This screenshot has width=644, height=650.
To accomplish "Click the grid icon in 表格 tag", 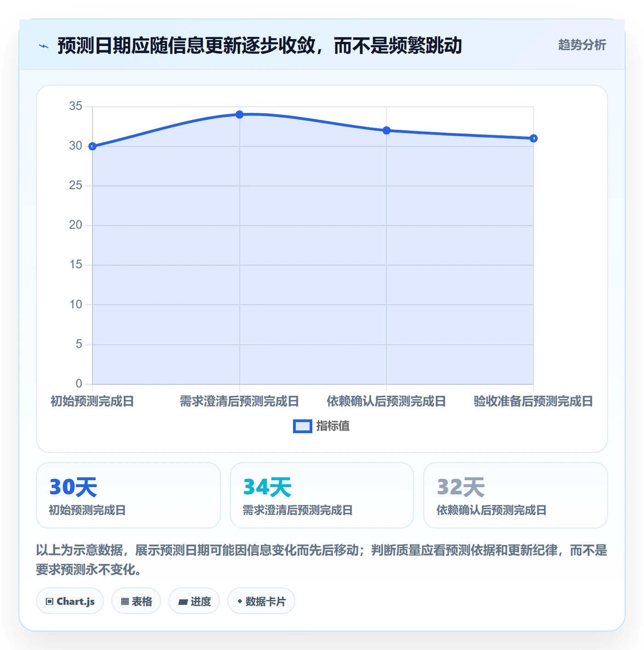I will point(125,602).
